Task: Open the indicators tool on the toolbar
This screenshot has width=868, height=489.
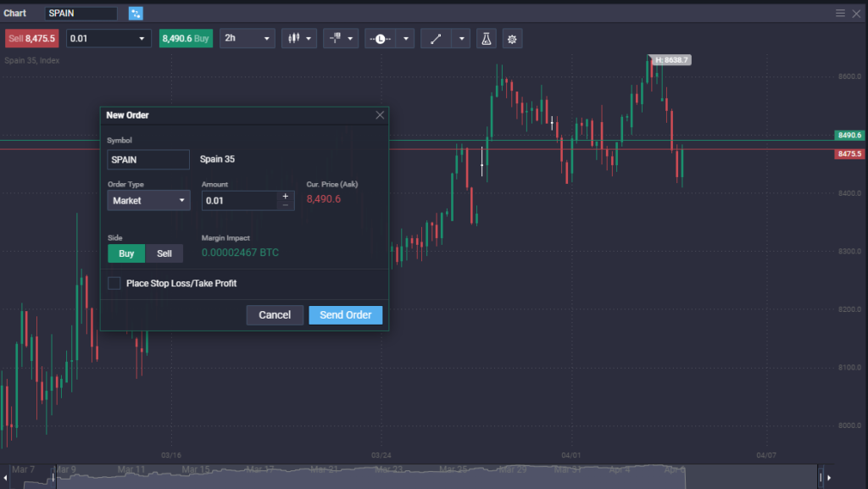Action: click(335, 38)
